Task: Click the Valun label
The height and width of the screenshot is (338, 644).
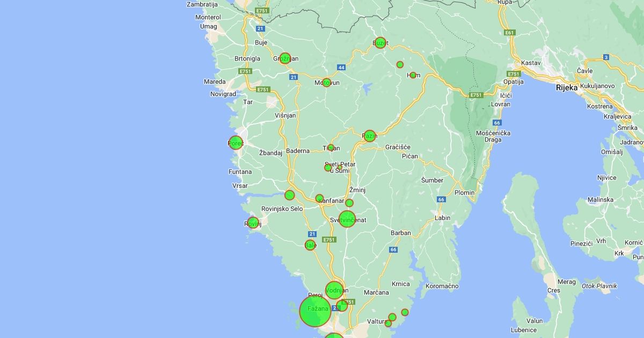Action: click(535, 321)
